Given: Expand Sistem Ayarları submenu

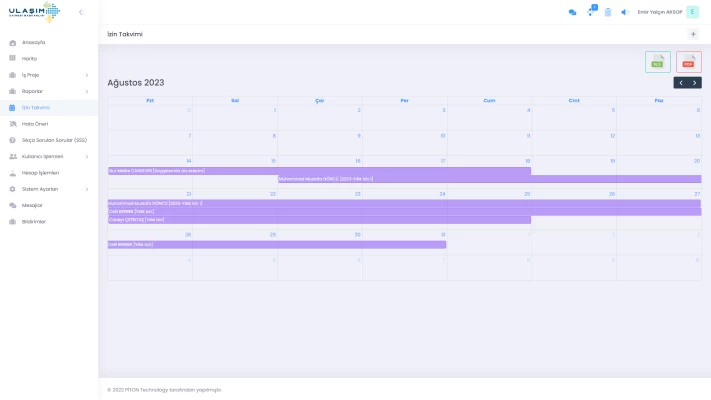Looking at the screenshot, I should coord(48,189).
